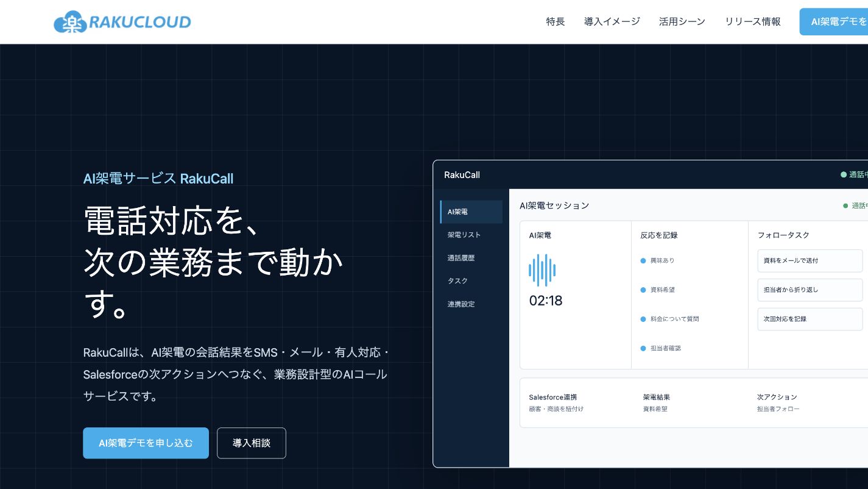The width and height of the screenshot is (868, 489).
Task: Click the RakuCall mockup title
Action: click(462, 175)
